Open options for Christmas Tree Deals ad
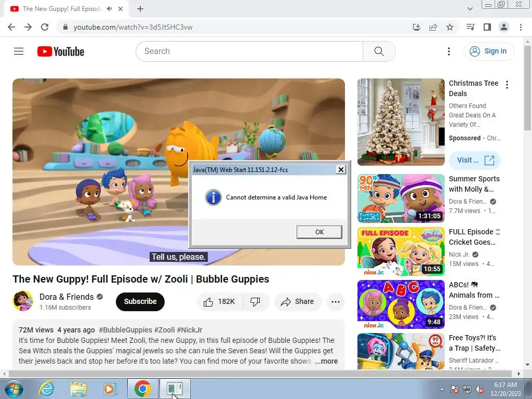Image resolution: width=532 pixels, height=399 pixels. [x=507, y=85]
